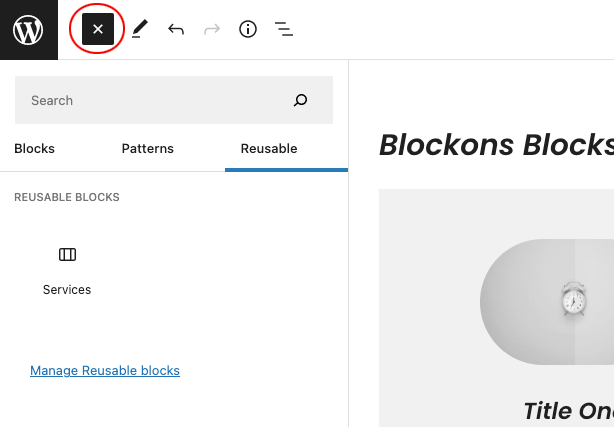
Task: Click the magnifier search icon
Action: [x=300, y=100]
